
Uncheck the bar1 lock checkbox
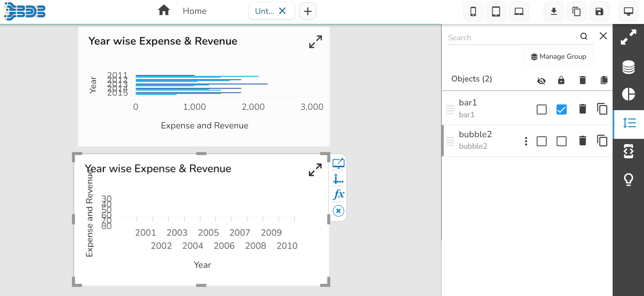pyautogui.click(x=561, y=109)
